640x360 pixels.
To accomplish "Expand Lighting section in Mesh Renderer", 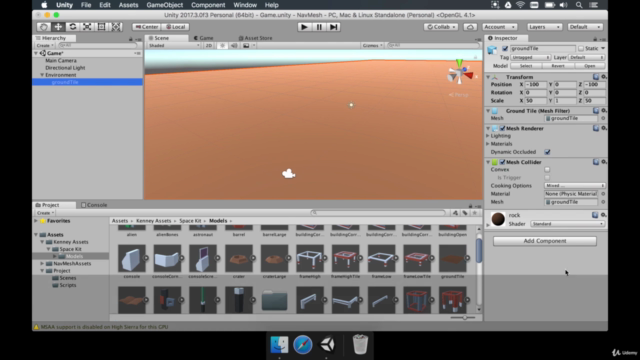I will point(488,136).
